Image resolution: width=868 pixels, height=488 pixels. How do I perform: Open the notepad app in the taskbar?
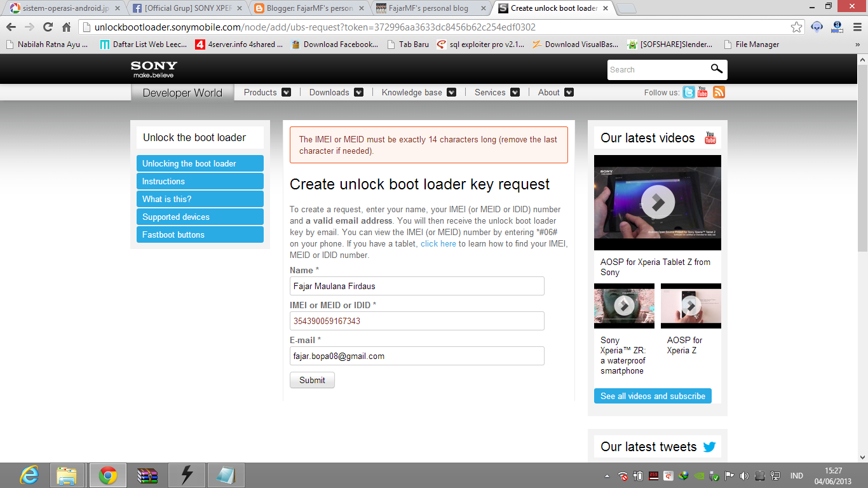(x=226, y=475)
